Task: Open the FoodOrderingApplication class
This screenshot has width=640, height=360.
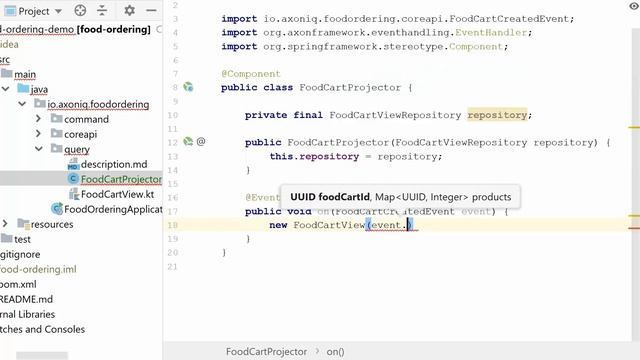Action: point(113,209)
